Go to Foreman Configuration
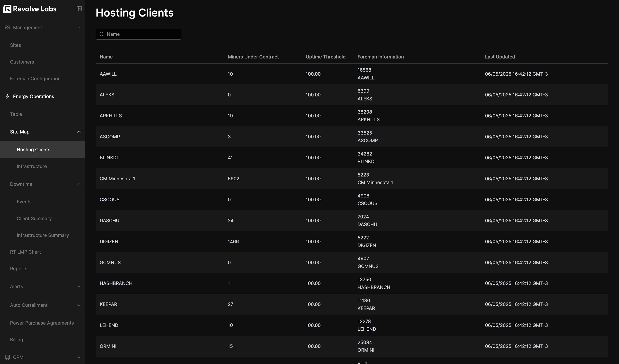Viewport: 619px width, 364px height. [35, 79]
